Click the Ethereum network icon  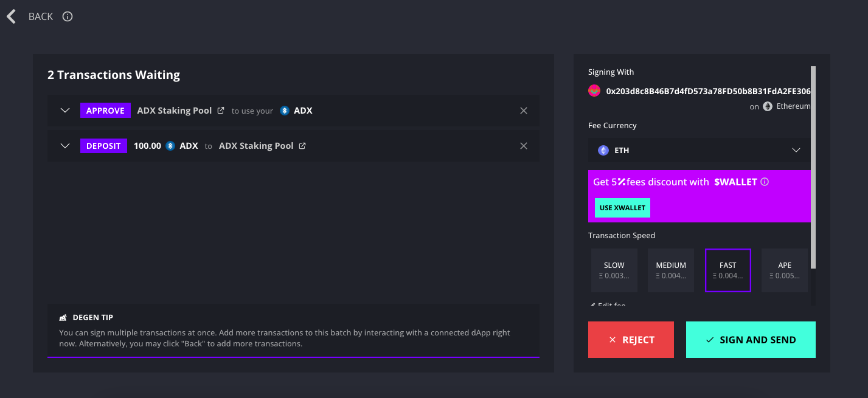click(x=768, y=106)
